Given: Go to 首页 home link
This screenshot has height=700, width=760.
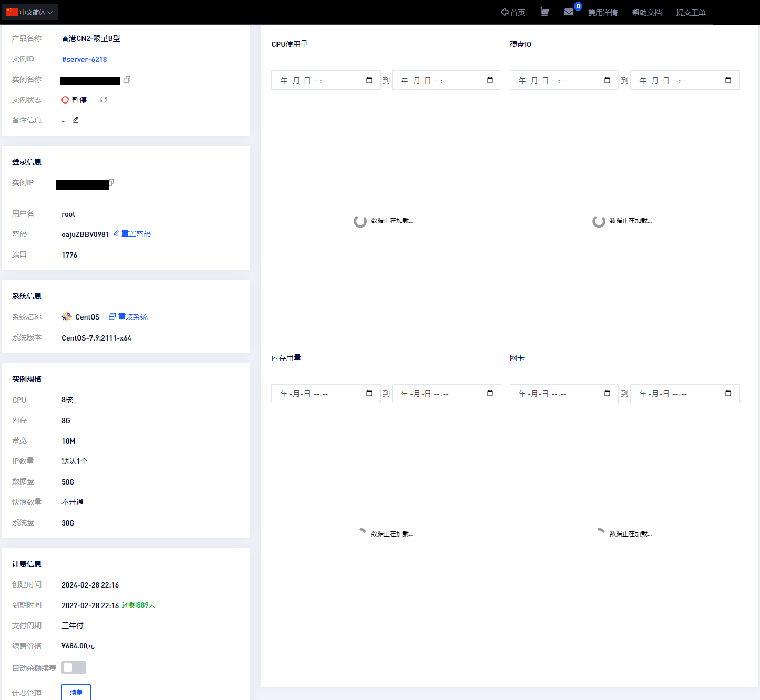Looking at the screenshot, I should (x=512, y=12).
